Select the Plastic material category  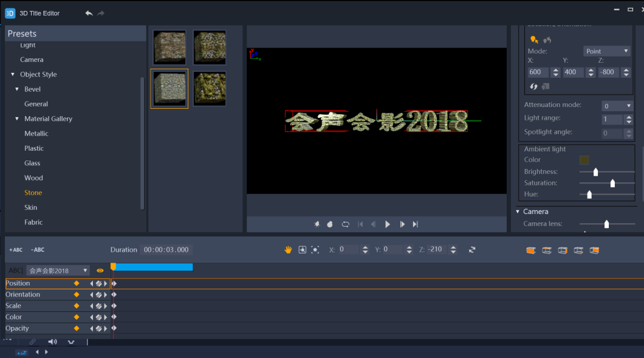coord(33,148)
